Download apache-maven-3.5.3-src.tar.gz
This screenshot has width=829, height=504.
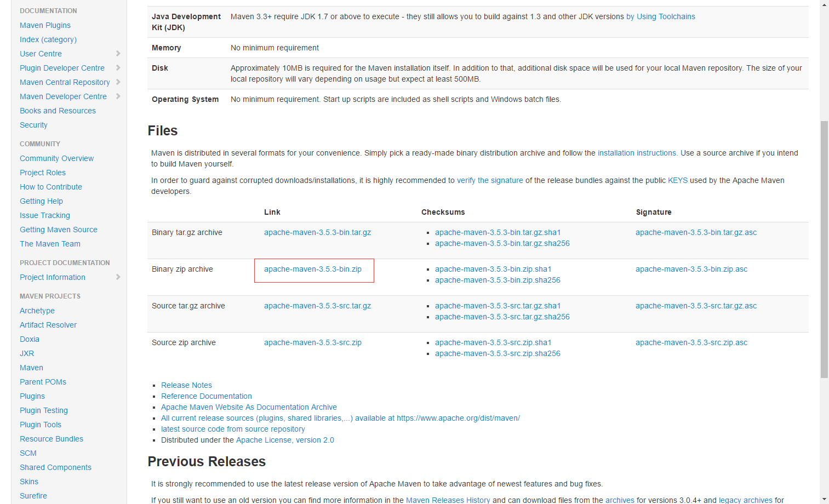click(317, 306)
